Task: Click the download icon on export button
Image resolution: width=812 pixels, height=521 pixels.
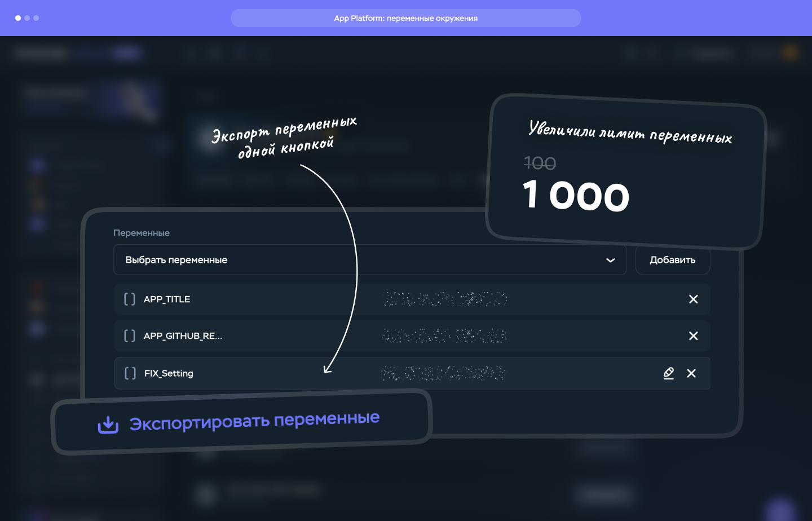Action: click(108, 425)
